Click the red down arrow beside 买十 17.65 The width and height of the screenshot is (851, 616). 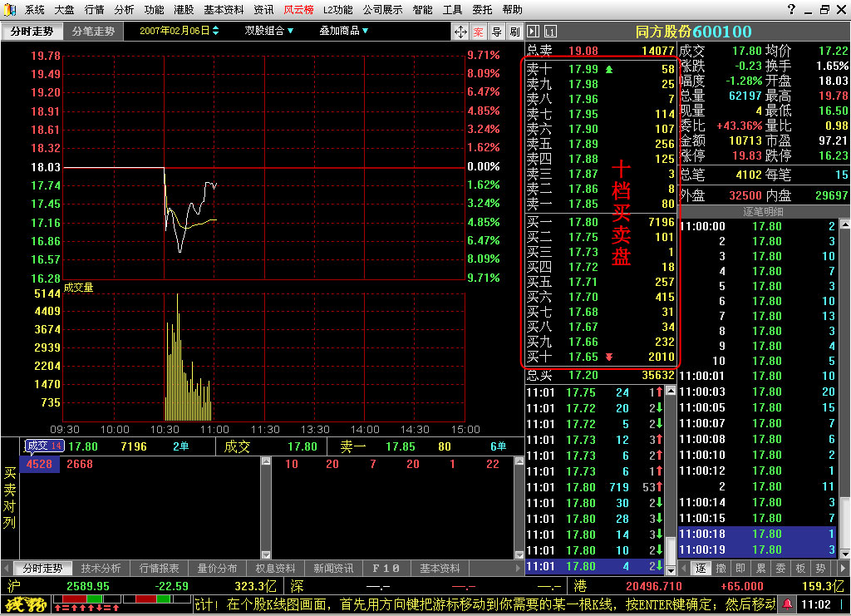click(609, 357)
